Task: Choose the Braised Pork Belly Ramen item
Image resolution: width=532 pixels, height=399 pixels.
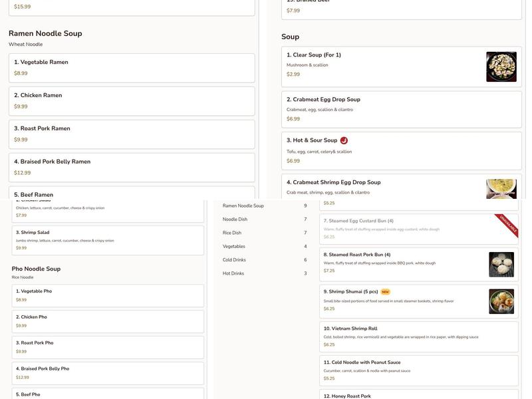Action: coord(131,167)
